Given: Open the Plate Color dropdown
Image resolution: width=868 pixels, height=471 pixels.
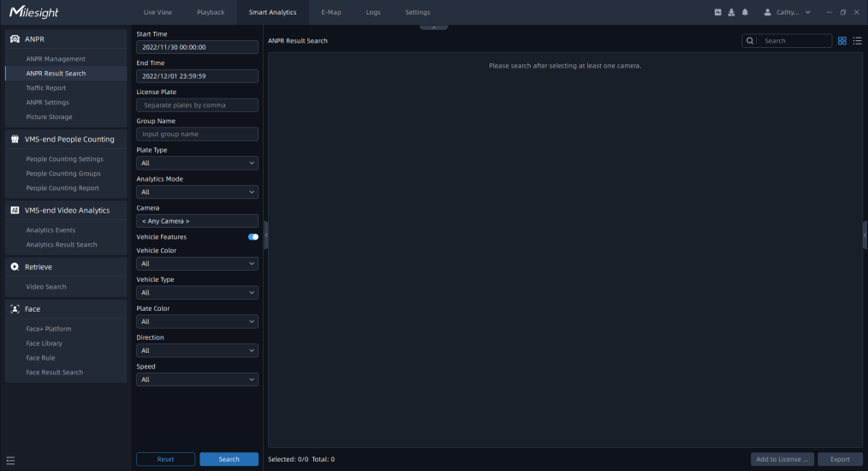Looking at the screenshot, I should tap(197, 322).
